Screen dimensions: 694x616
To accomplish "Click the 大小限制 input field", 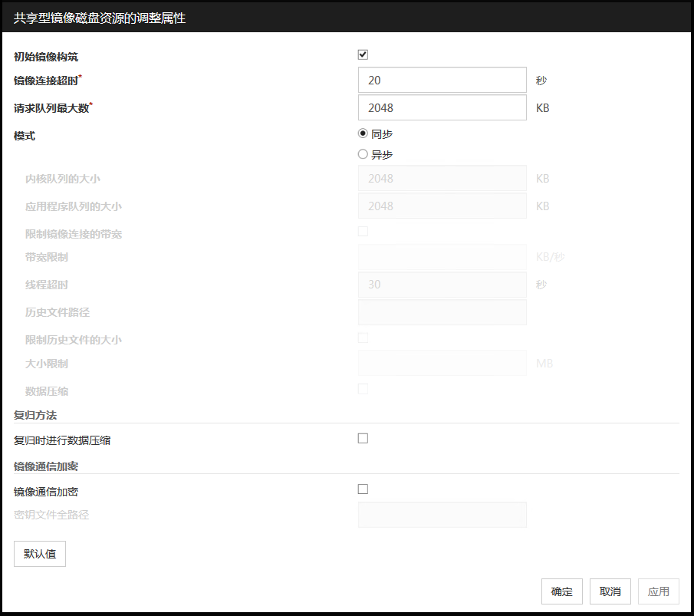I will (442, 363).
